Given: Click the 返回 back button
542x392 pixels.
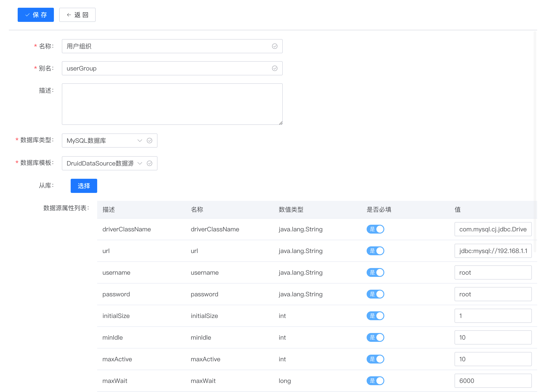Looking at the screenshot, I should pos(77,15).
